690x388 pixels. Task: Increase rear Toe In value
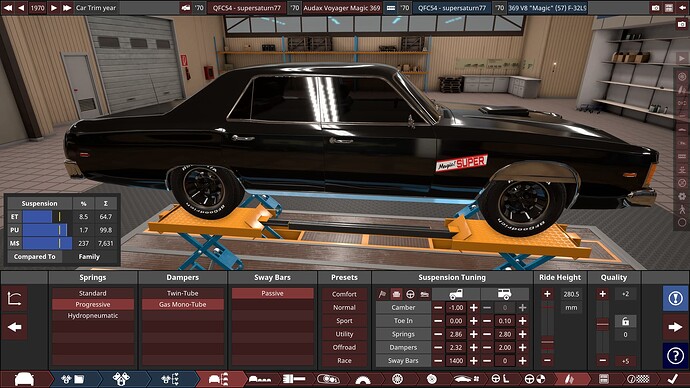tap(522, 321)
